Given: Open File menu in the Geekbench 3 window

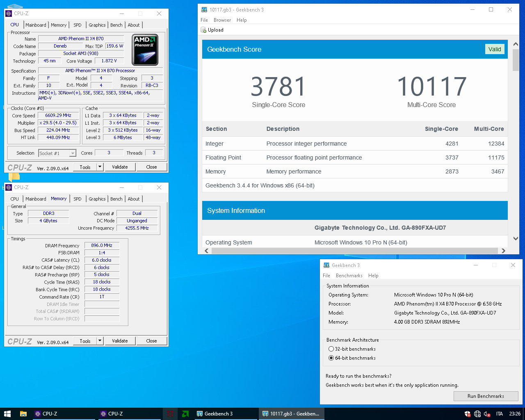Looking at the screenshot, I should [326, 276].
